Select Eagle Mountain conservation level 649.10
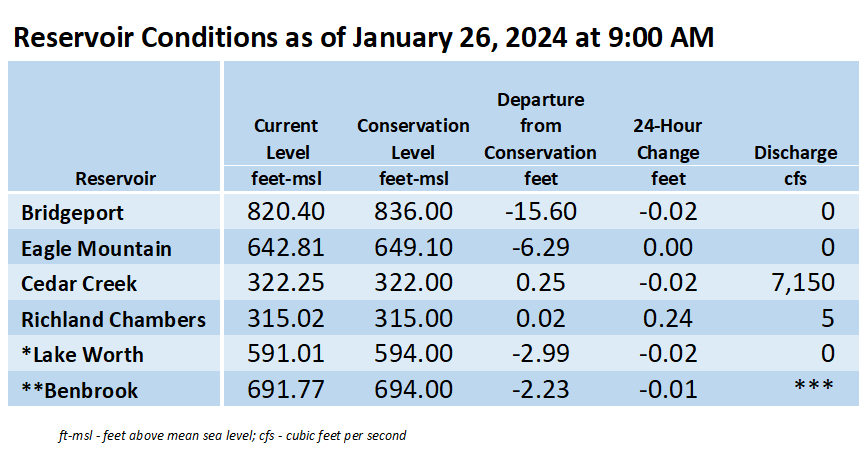The image size is (867, 450). pos(413,247)
